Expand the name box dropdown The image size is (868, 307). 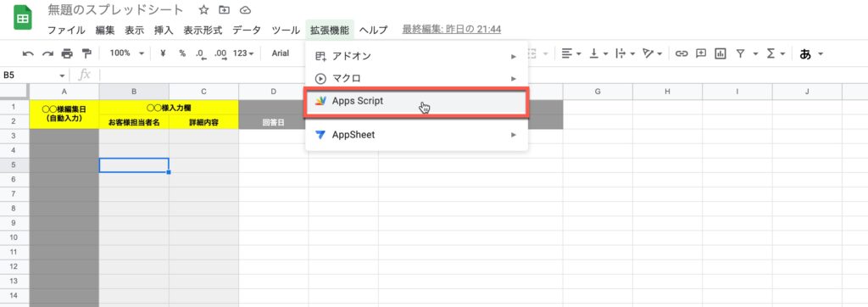(62, 75)
